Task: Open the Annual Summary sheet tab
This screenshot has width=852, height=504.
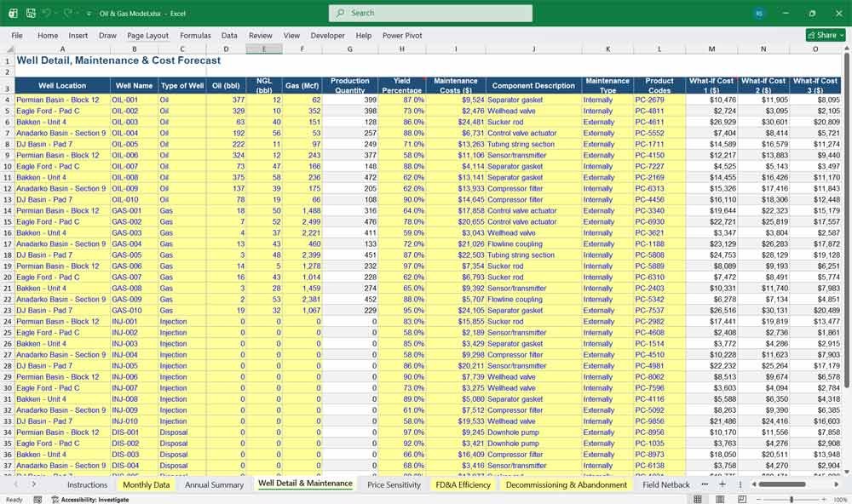Action: [x=214, y=484]
